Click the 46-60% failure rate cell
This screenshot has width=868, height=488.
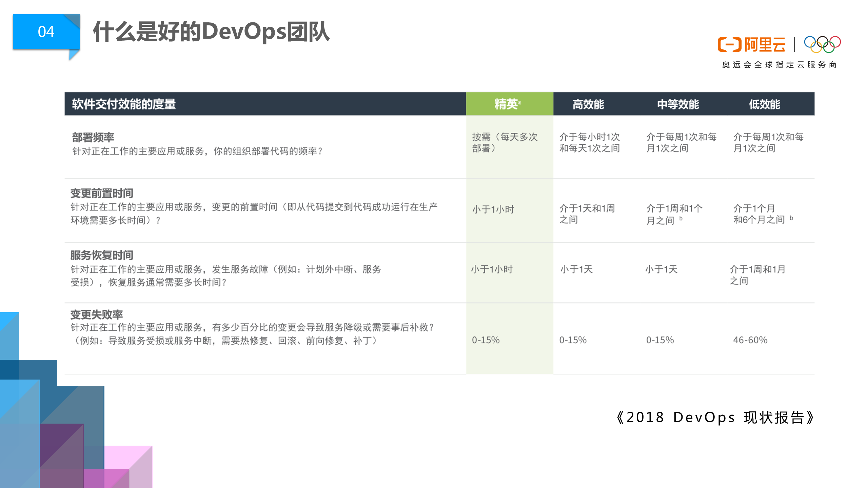[750, 340]
